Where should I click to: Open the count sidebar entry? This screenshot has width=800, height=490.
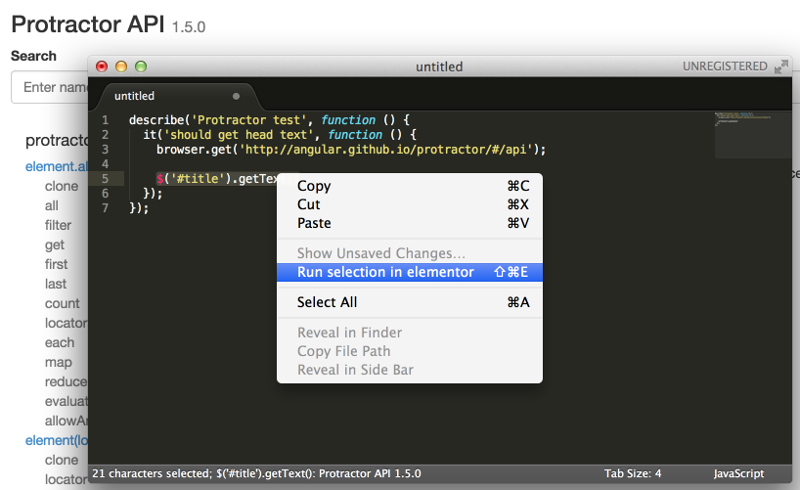[62, 304]
